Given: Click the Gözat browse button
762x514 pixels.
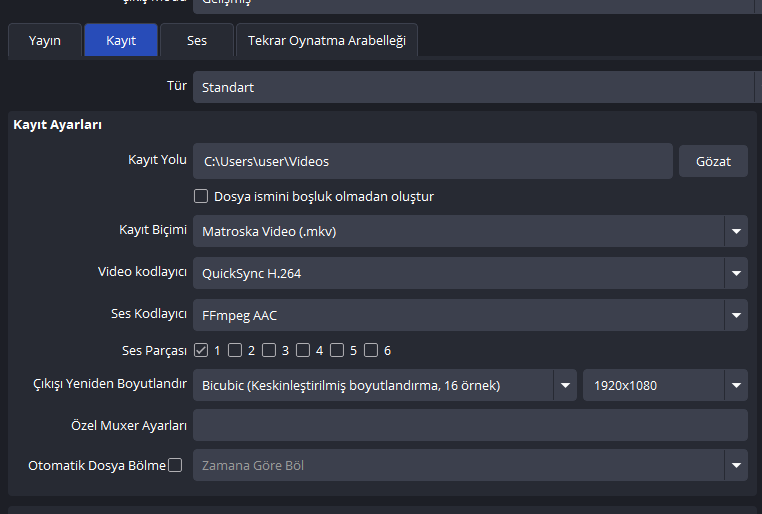Looking at the screenshot, I should pos(713,161).
